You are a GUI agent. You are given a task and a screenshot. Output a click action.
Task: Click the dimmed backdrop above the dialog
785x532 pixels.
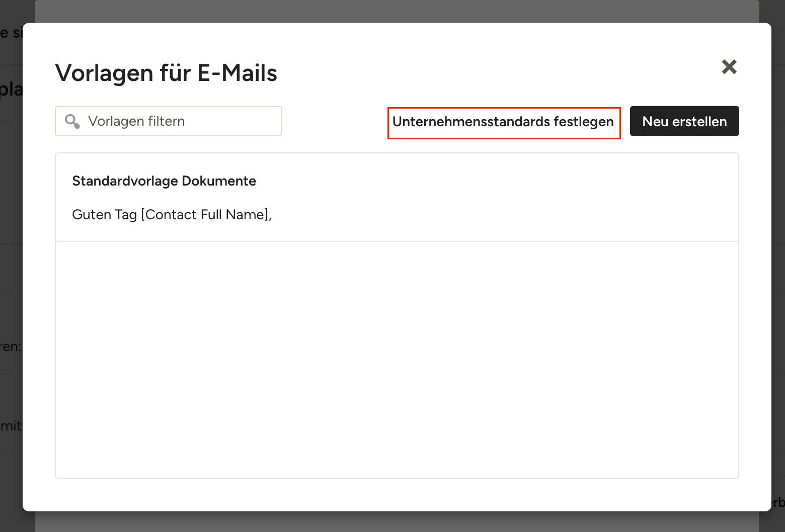point(397,11)
